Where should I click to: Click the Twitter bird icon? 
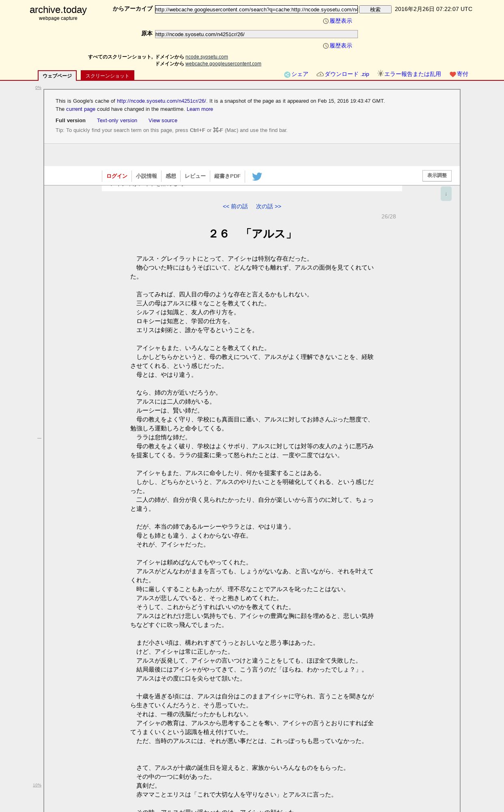tap(257, 176)
